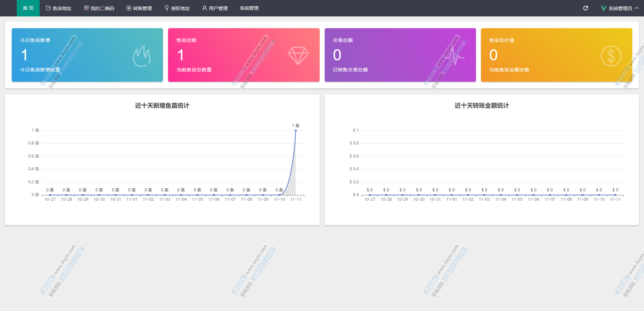644x311 pixels.
Task: Click the bulb icon beside 授权地址
Action: (x=167, y=8)
